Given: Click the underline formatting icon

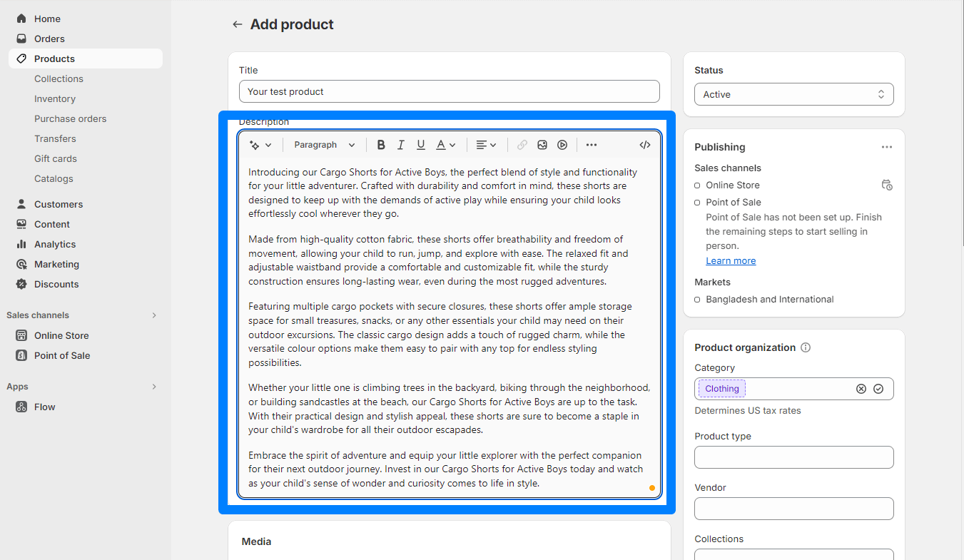Looking at the screenshot, I should tap(421, 145).
